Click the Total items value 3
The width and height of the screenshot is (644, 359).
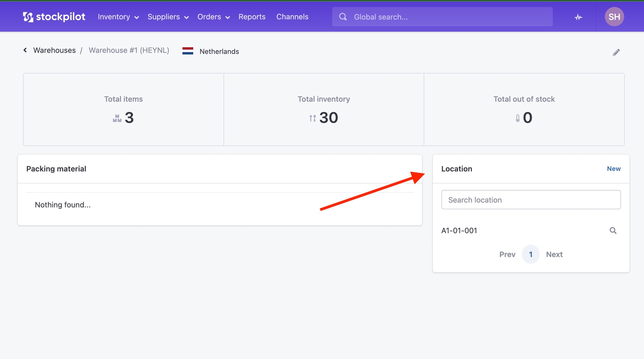pos(129,118)
